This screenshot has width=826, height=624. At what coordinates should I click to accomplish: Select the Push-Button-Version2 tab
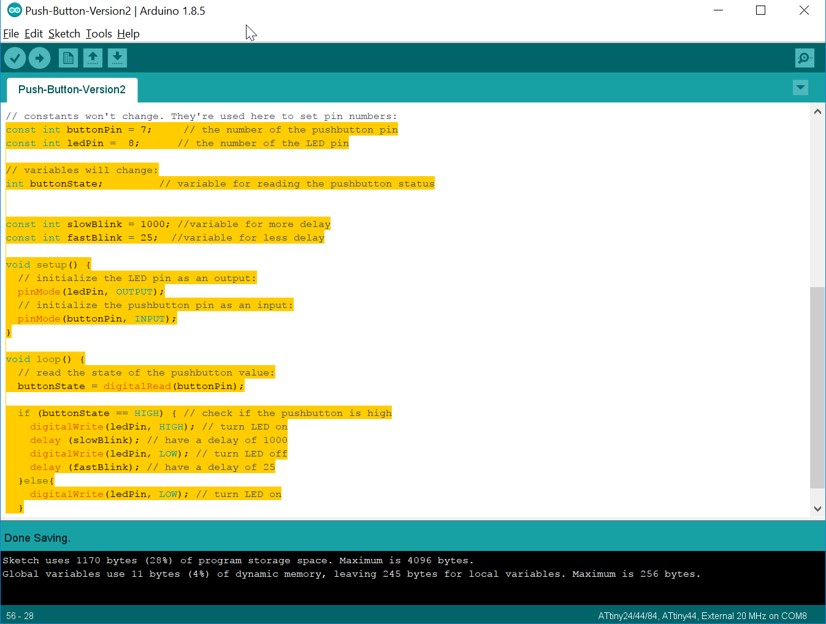pyautogui.click(x=72, y=90)
